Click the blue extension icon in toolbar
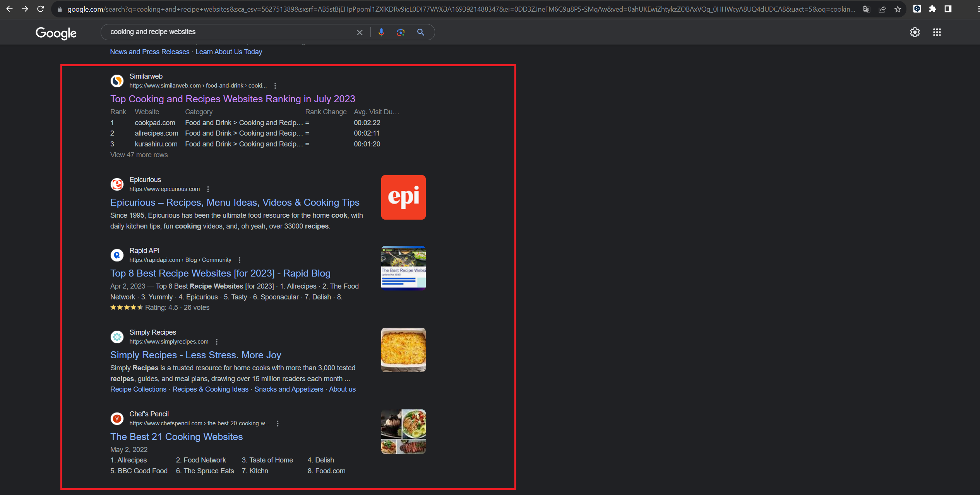 click(917, 9)
